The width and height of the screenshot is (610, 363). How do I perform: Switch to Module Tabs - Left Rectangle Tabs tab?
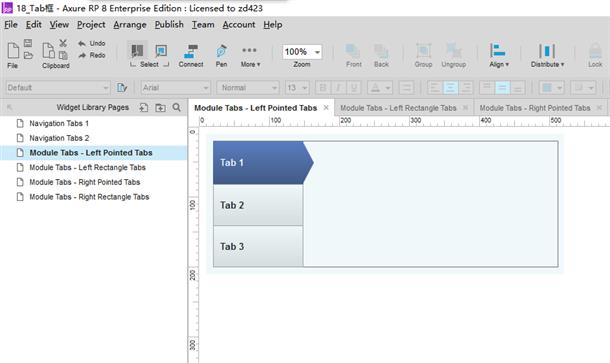pyautogui.click(x=398, y=108)
